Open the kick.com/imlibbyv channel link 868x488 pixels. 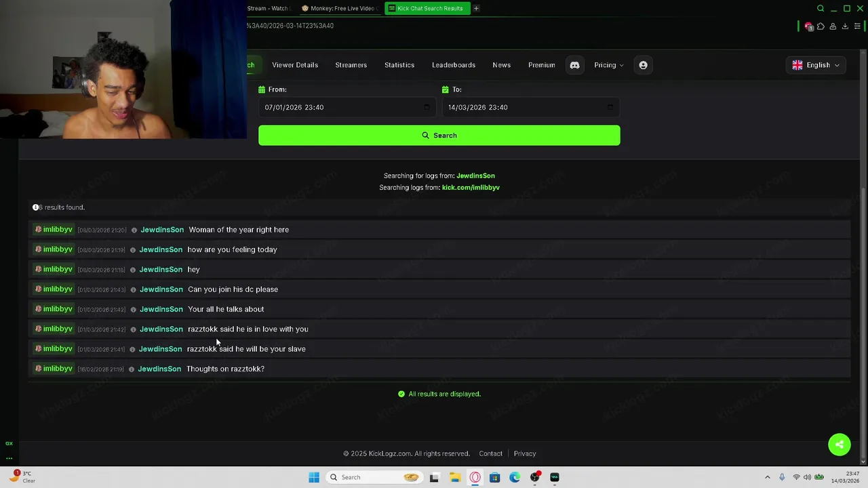point(471,188)
